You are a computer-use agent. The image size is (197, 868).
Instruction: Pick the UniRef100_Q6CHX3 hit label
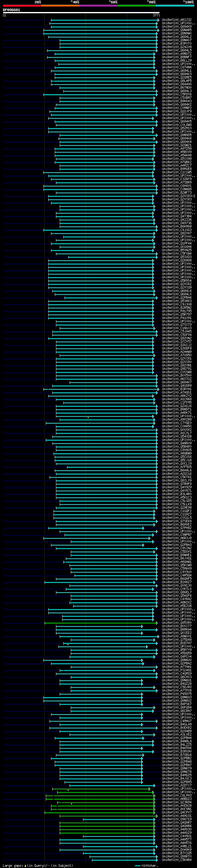177,676
